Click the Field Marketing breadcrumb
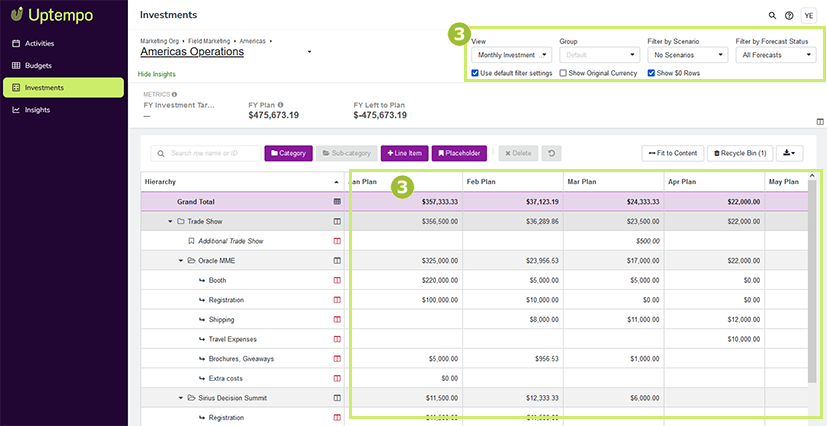 (x=209, y=41)
